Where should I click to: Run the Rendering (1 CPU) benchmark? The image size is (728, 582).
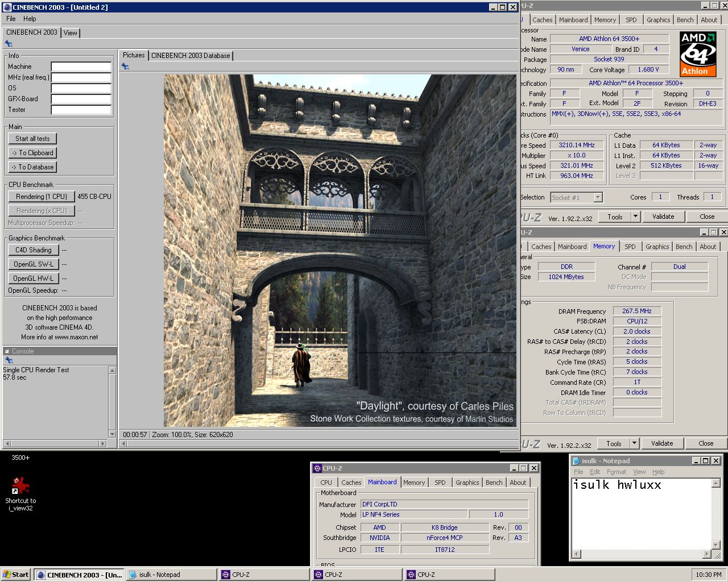point(42,197)
